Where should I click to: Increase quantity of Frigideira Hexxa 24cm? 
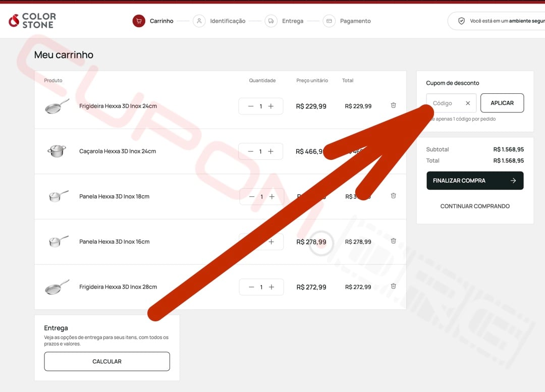271,106
